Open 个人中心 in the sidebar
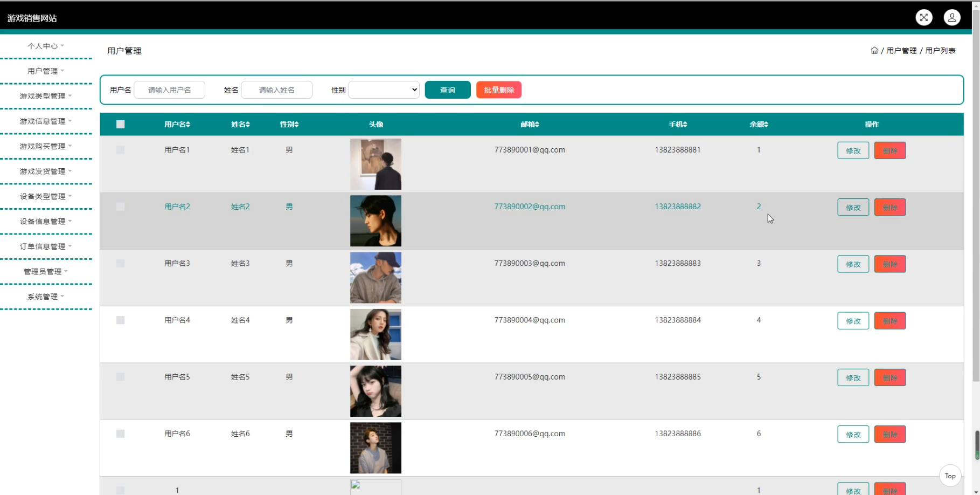This screenshot has height=495, width=980. (x=46, y=46)
